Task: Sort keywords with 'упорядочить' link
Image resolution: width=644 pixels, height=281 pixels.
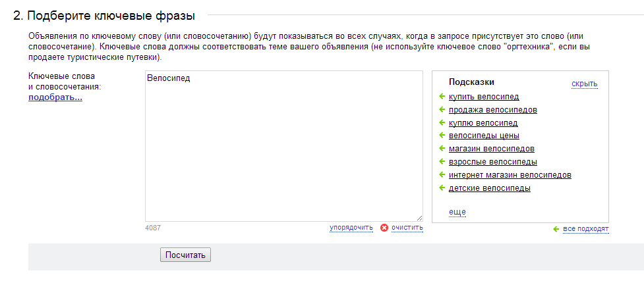Action: 351,227
